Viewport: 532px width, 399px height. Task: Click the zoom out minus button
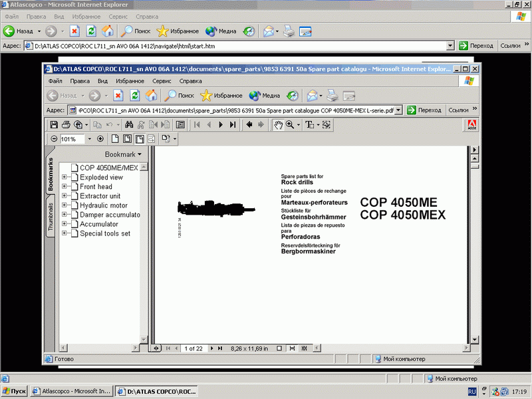(x=55, y=139)
